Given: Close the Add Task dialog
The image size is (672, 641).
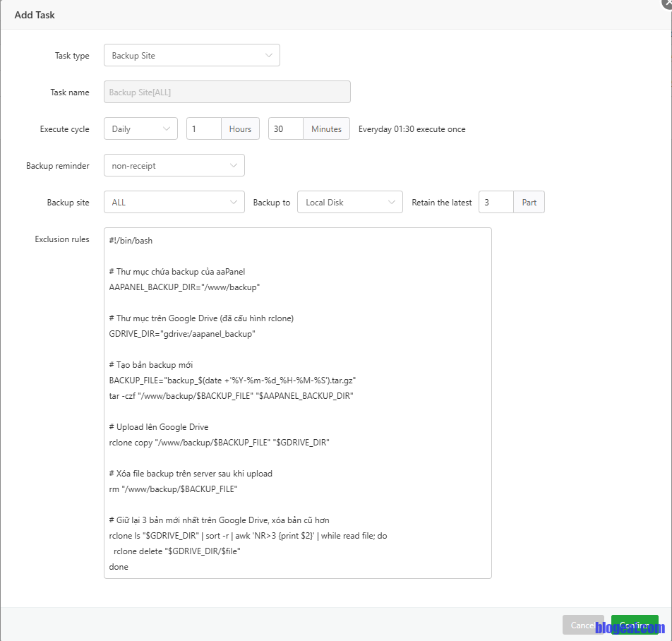Looking at the screenshot, I should pos(667,2).
